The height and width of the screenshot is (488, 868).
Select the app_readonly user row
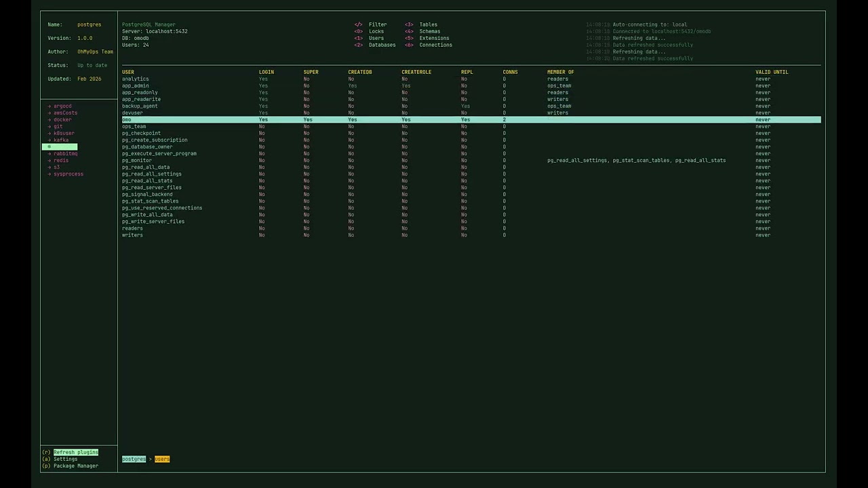pyautogui.click(x=471, y=93)
